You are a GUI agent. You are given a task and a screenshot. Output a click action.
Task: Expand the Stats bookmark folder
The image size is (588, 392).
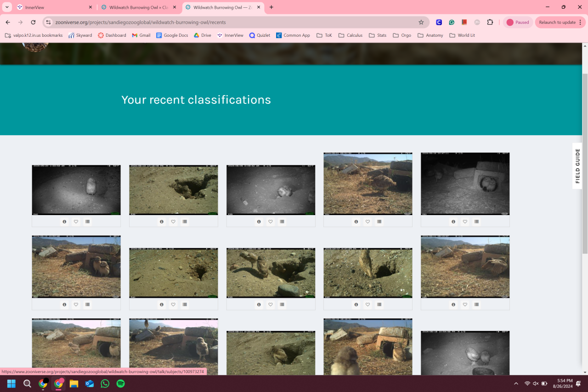pyautogui.click(x=378, y=35)
